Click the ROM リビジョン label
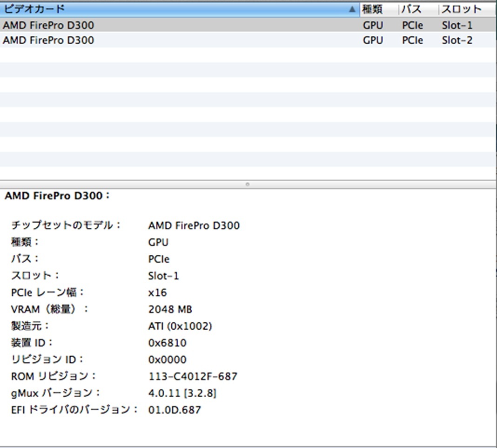 point(53,376)
